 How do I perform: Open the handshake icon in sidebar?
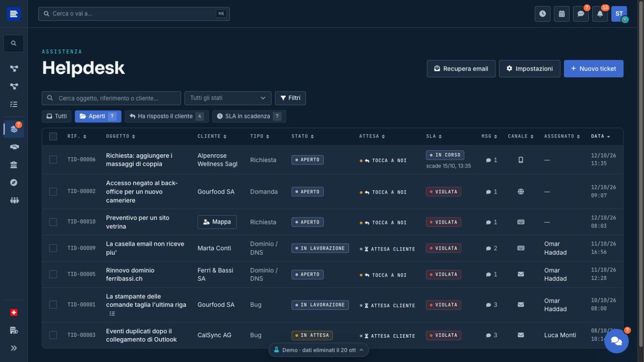pyautogui.click(x=14, y=147)
